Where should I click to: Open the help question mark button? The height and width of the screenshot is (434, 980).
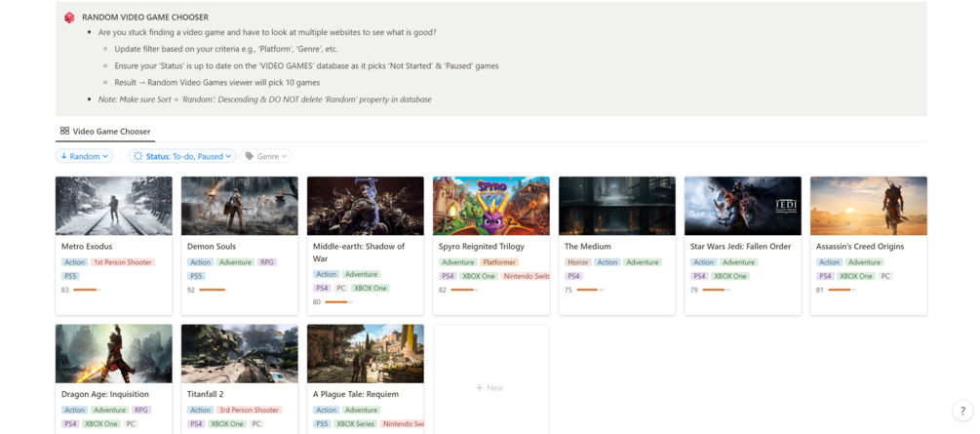[961, 411]
